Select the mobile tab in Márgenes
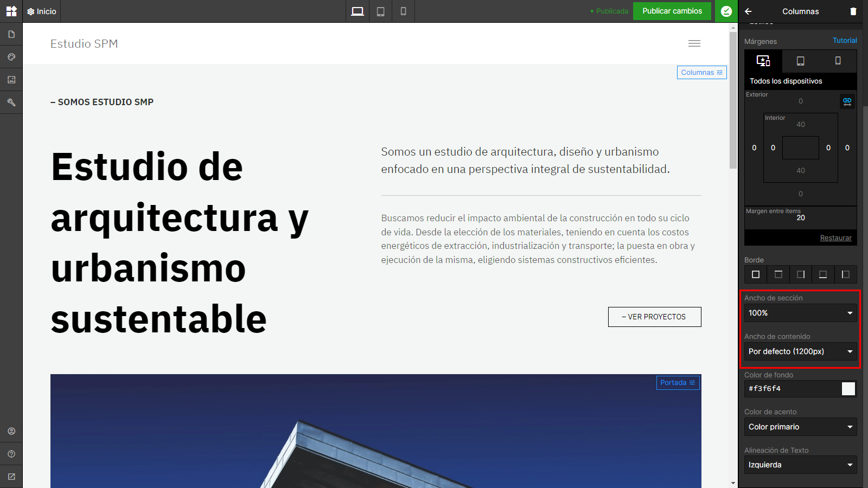 pyautogui.click(x=838, y=61)
